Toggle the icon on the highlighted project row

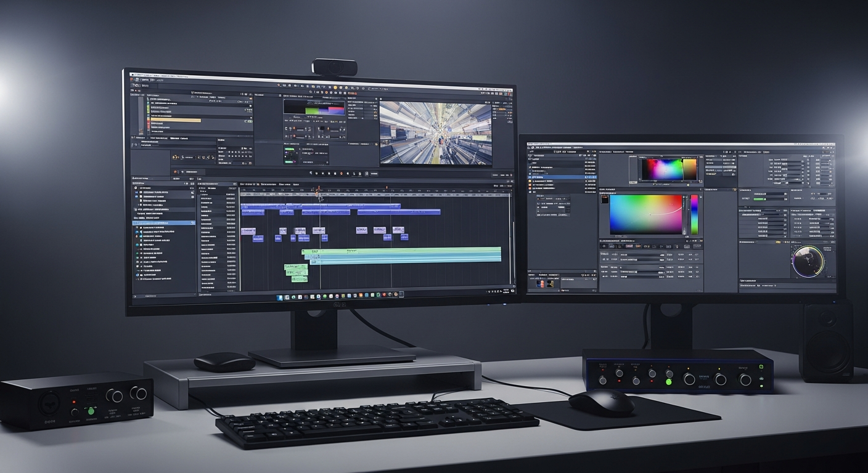pyautogui.click(x=192, y=223)
